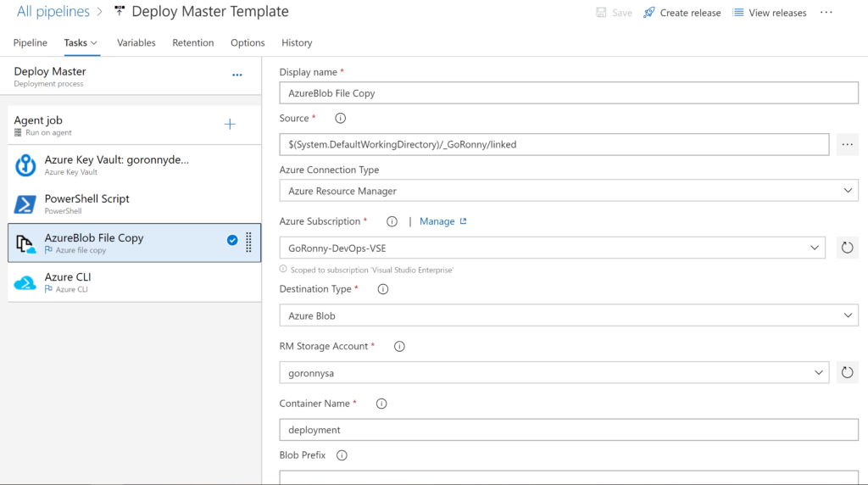Click the Save button label
Image resolution: width=868 pixels, height=485 pixels.
(622, 13)
